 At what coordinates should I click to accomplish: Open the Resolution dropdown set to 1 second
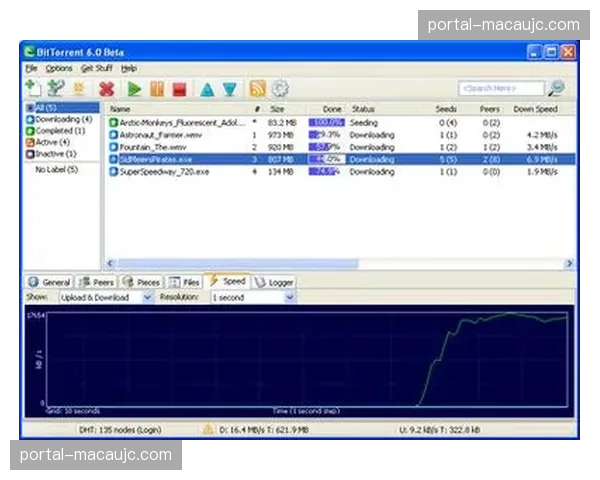(252, 297)
